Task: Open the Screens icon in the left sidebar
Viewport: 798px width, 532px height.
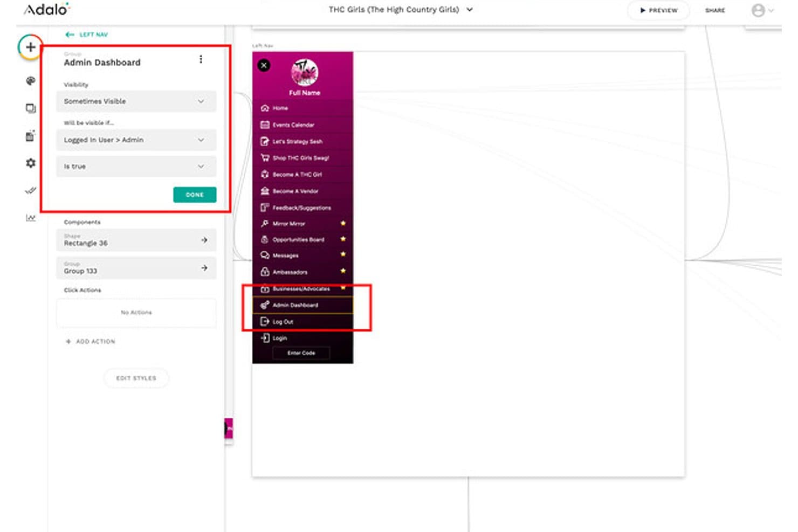Action: 30,108
